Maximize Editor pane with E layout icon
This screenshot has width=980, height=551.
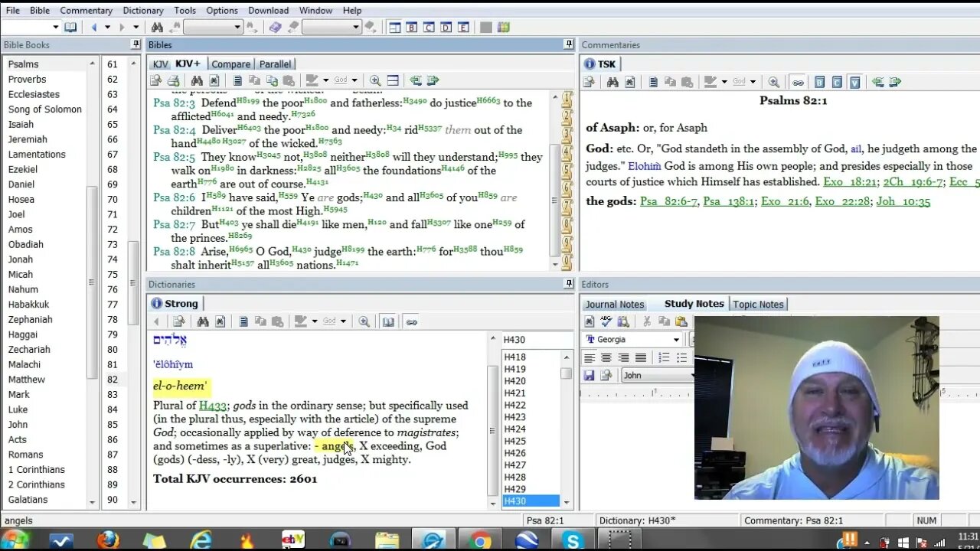click(x=463, y=27)
